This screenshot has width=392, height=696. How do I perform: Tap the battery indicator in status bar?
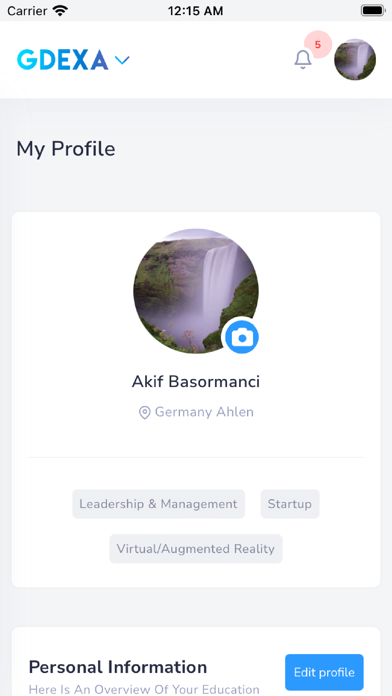point(373,11)
